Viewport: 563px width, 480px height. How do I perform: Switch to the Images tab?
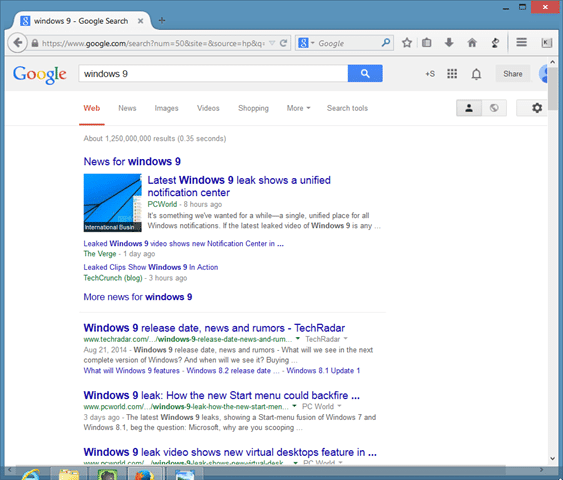click(166, 108)
